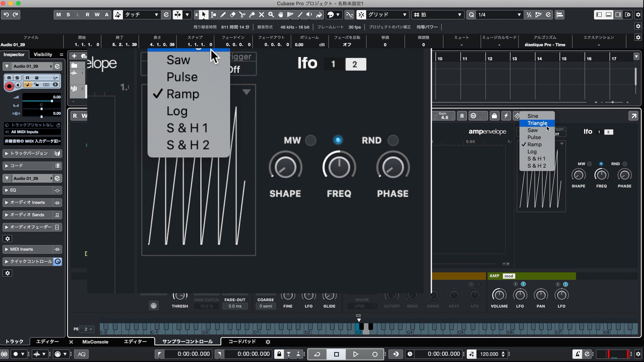This screenshot has width=644, height=362.
Task: Select the Range Selection tool
Action: pyautogui.click(x=213, y=15)
